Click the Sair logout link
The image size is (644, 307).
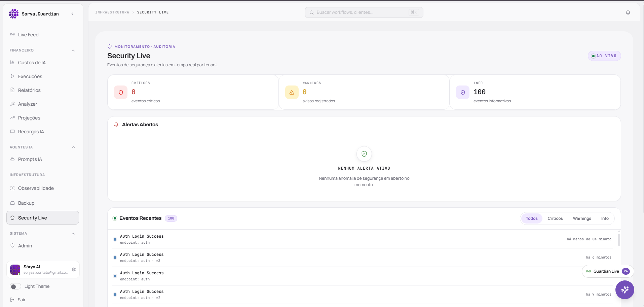point(18,300)
